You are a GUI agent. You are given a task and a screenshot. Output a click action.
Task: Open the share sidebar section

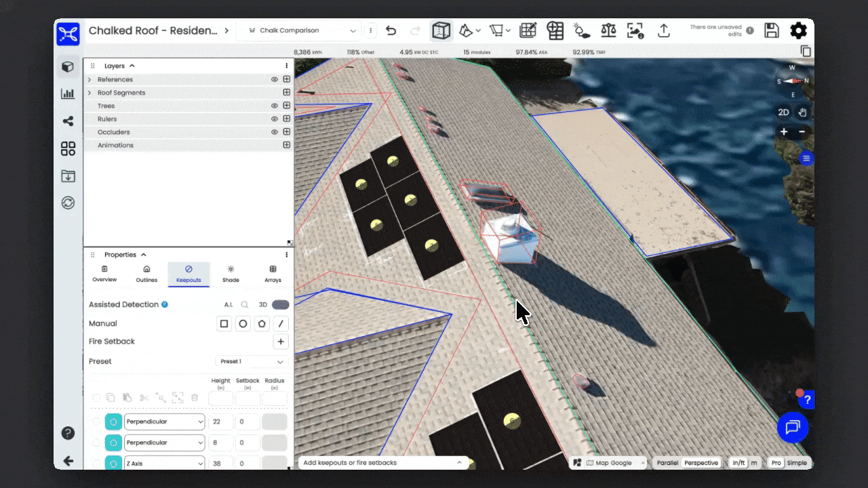[x=68, y=121]
